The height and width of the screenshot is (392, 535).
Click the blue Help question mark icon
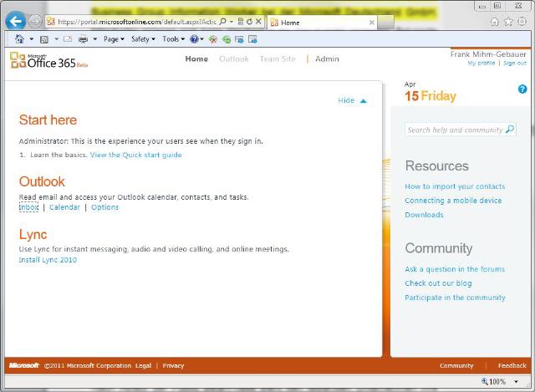(522, 89)
